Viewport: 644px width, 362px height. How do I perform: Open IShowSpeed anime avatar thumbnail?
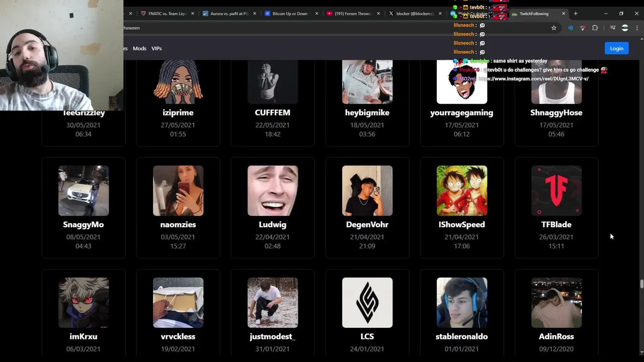462,191
